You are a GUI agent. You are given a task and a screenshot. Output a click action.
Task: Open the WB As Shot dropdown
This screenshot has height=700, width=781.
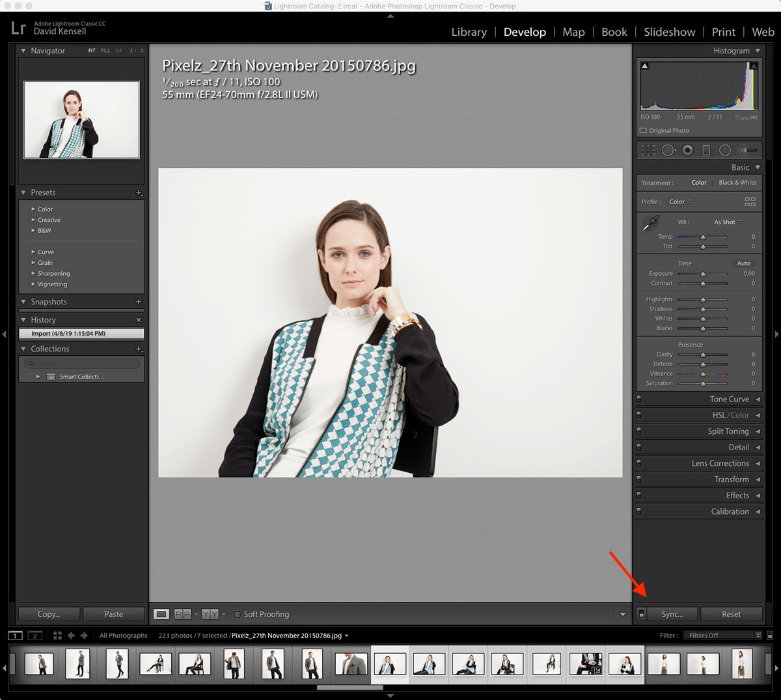[x=728, y=222]
